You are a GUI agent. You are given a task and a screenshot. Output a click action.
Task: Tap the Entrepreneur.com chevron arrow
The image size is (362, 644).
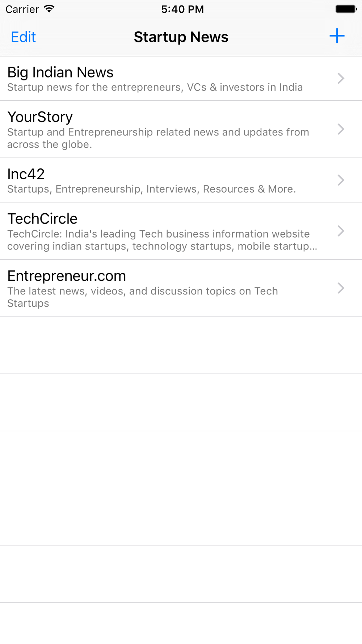pos(341,288)
